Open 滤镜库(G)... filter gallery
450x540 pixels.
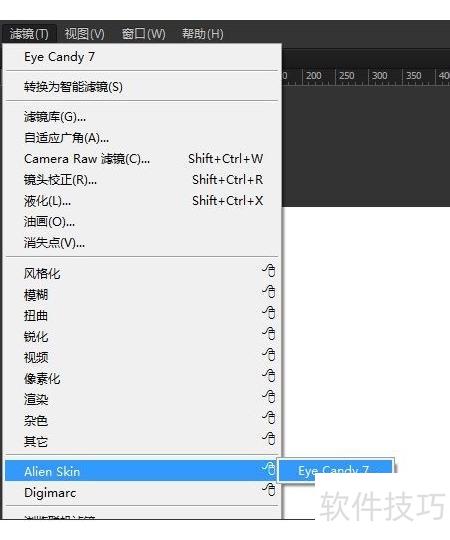point(142,117)
